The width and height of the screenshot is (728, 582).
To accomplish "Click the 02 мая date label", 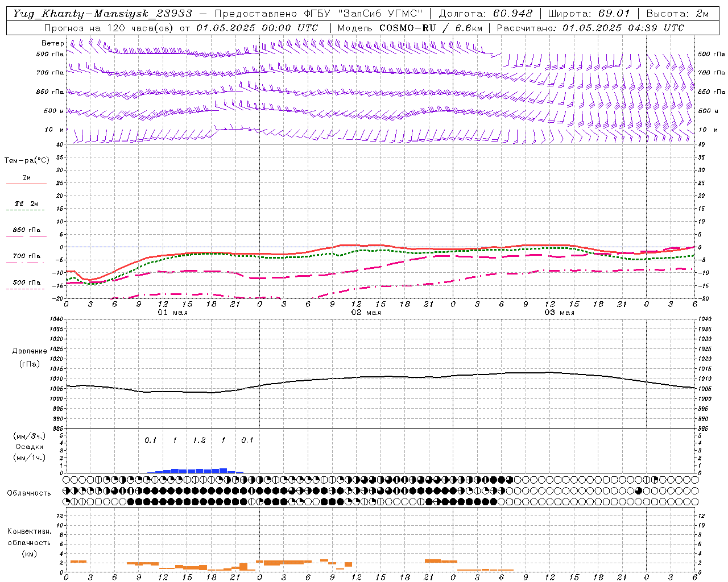I will (366, 313).
